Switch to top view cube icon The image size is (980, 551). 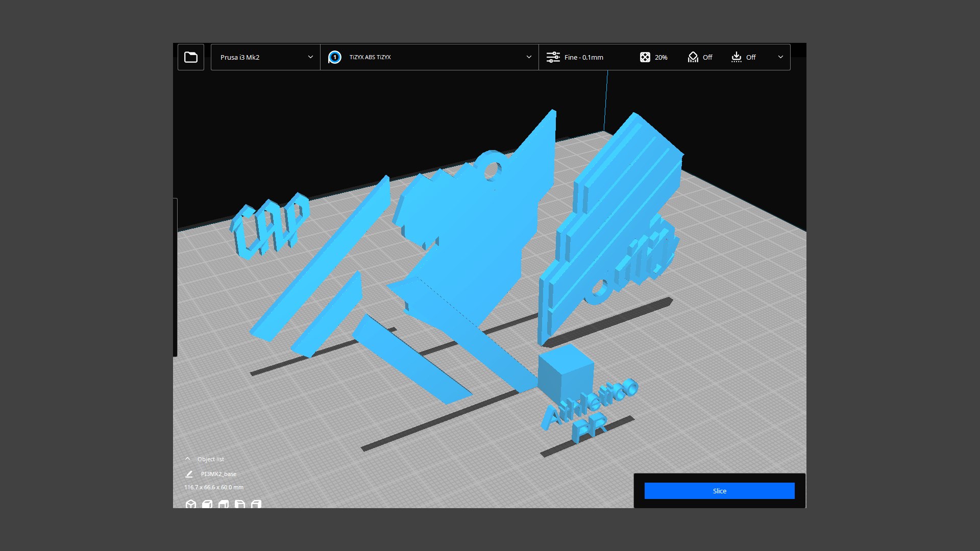pyautogui.click(x=224, y=504)
